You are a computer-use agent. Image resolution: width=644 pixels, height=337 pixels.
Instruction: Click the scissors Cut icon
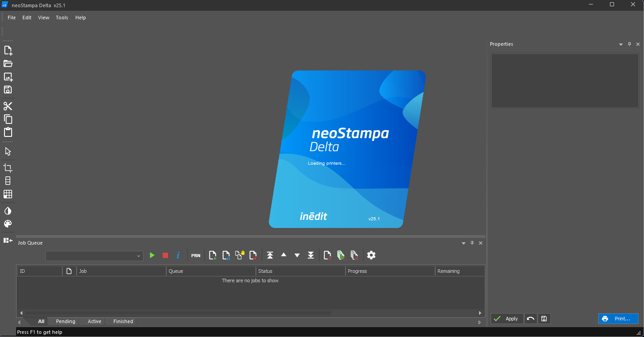click(x=8, y=106)
